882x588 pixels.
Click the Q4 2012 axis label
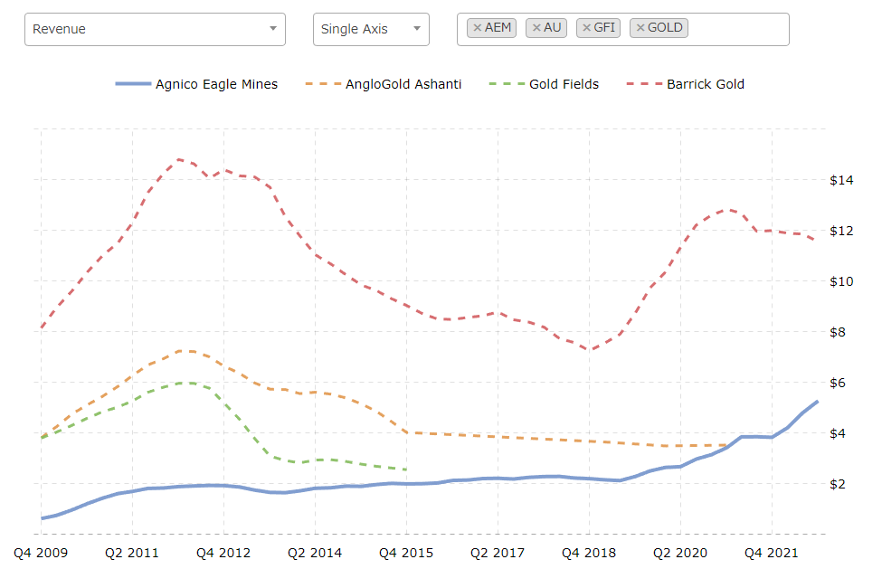[x=223, y=553]
